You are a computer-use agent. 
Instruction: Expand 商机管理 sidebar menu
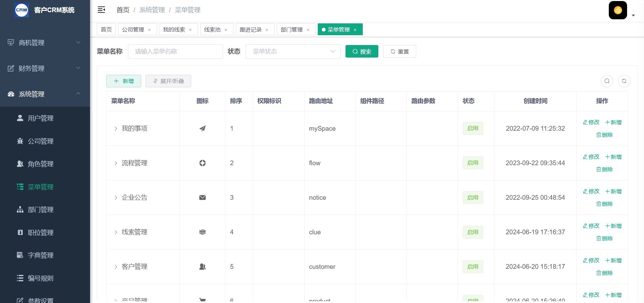point(45,43)
